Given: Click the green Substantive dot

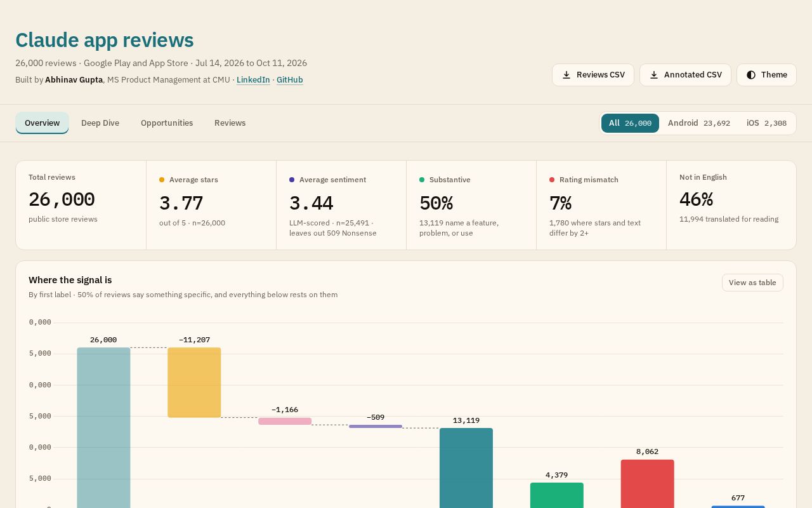Looking at the screenshot, I should (422, 180).
